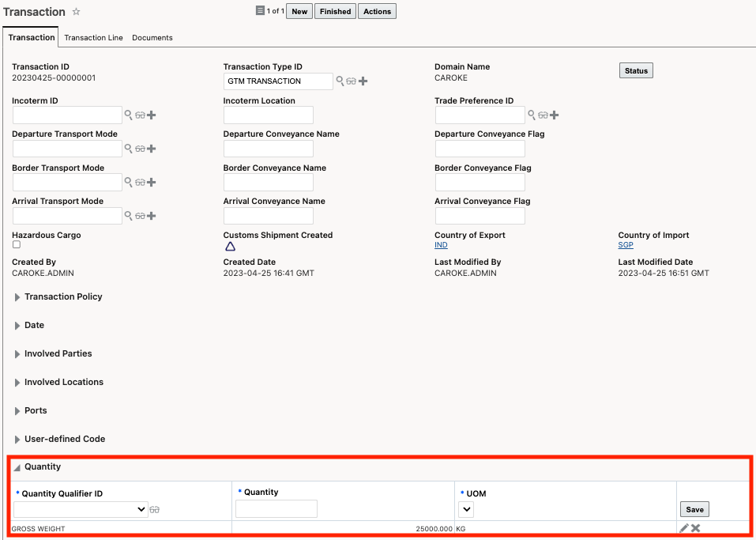Image resolution: width=756 pixels, height=540 pixels.
Task: Edit the GROSS WEIGHT row with pencil icon
Action: pos(684,528)
